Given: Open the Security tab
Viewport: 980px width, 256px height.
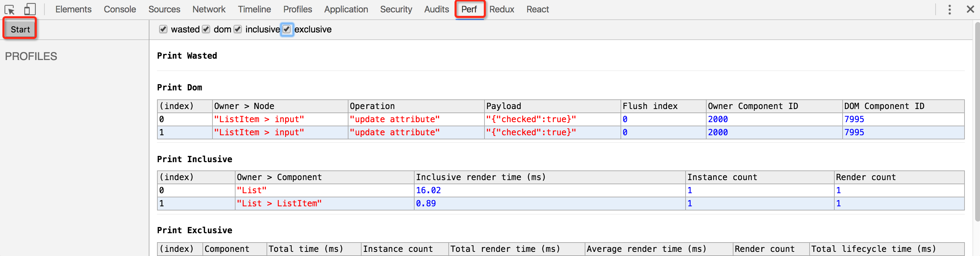Looking at the screenshot, I should [x=396, y=9].
